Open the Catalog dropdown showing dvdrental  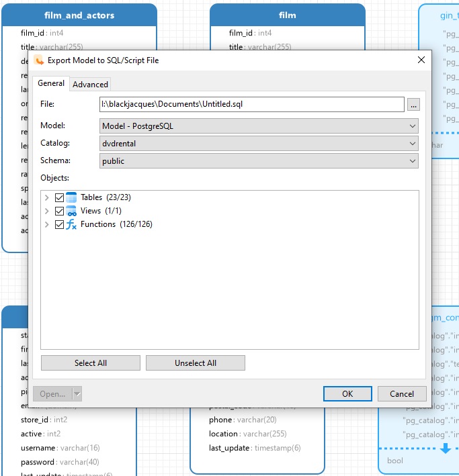coord(259,143)
